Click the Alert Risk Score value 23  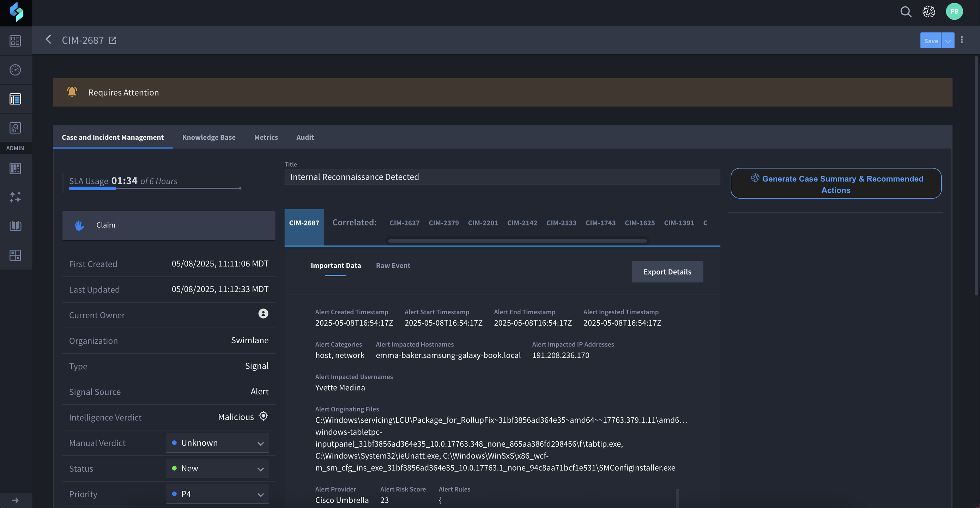point(384,500)
